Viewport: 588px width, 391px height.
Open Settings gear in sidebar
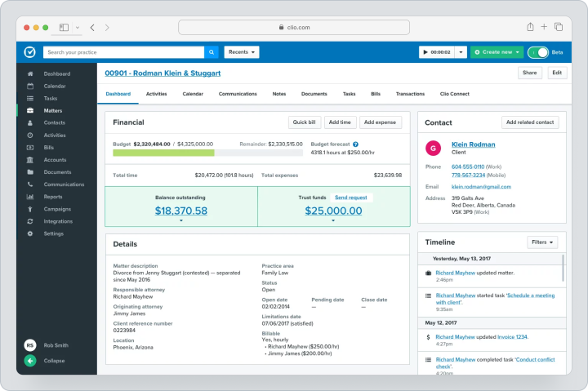coord(30,233)
